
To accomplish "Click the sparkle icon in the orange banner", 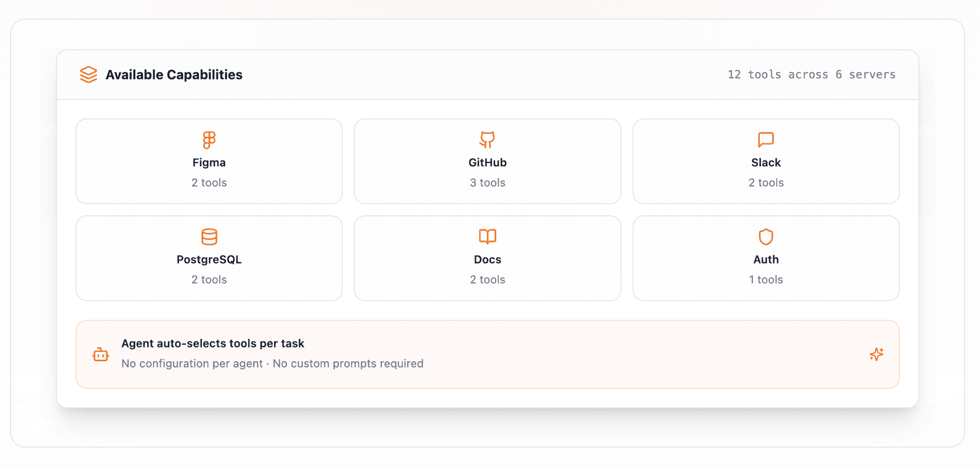I will point(876,354).
